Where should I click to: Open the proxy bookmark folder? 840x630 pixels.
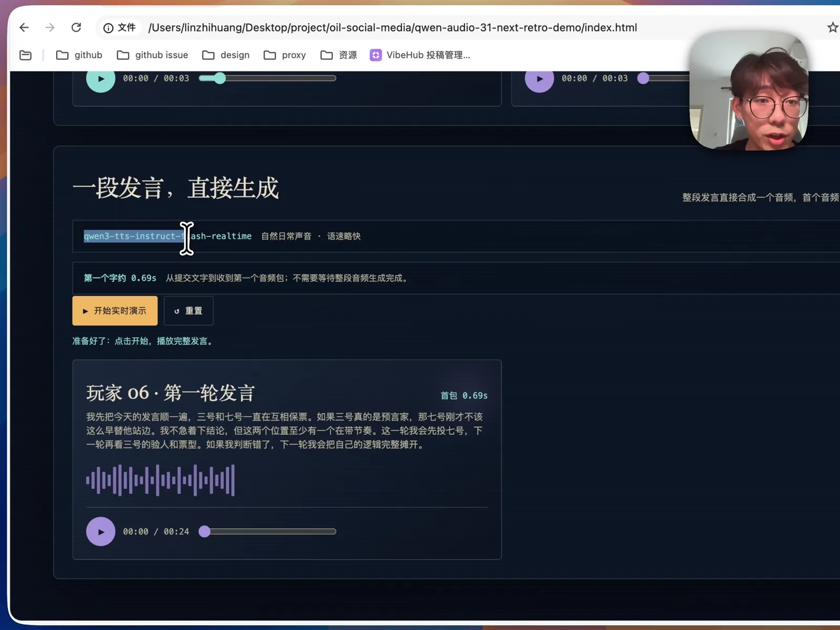285,55
